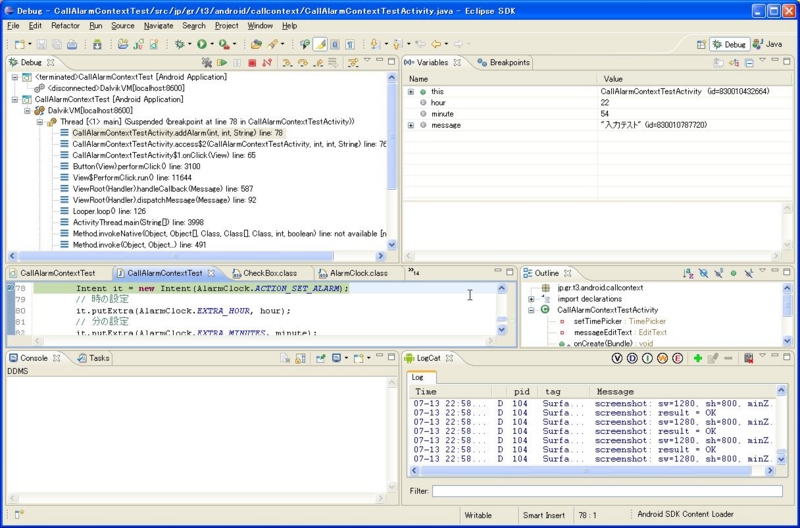800x528 pixels.
Task: Toggle info I log level in LogCat
Action: click(x=647, y=358)
